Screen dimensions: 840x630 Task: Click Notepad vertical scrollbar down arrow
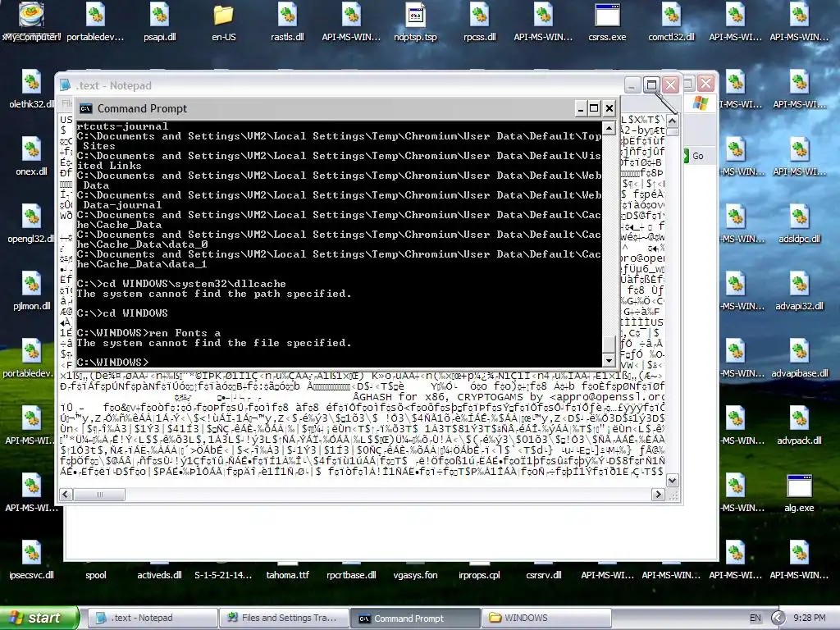672,480
